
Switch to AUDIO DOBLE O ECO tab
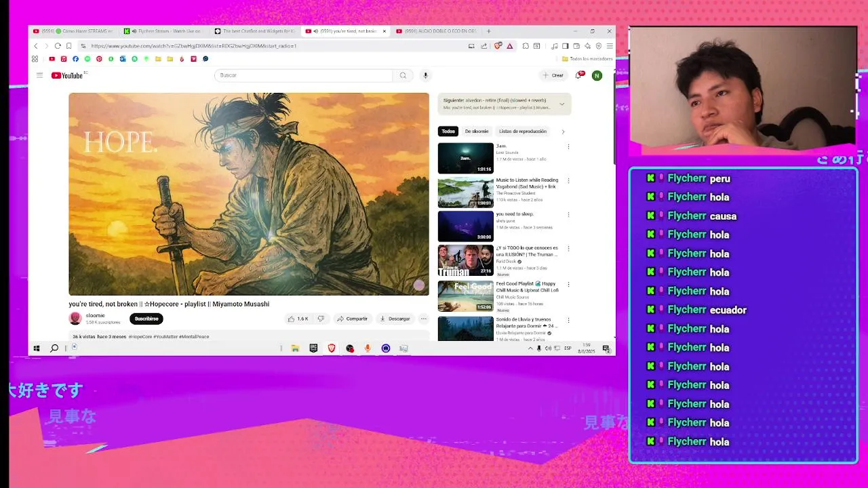pos(436,31)
